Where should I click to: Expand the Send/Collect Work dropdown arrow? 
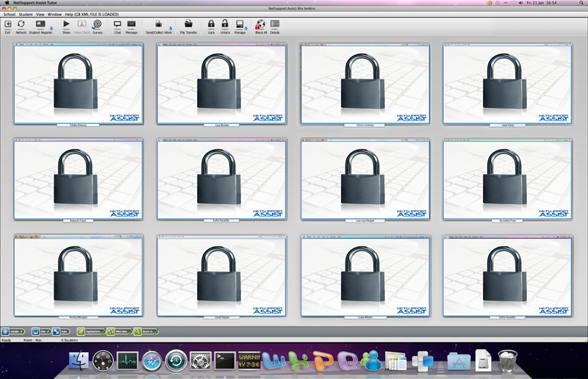tap(170, 29)
